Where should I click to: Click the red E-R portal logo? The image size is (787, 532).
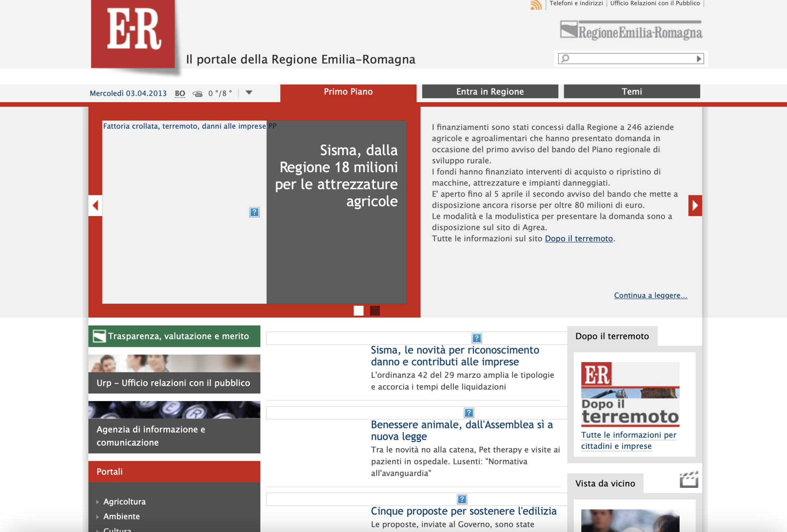(133, 33)
